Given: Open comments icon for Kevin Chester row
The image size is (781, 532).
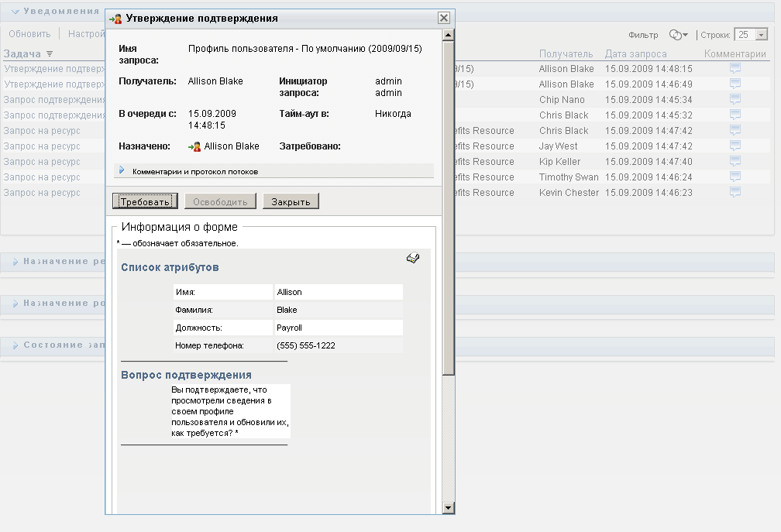Looking at the screenshot, I should [735, 192].
